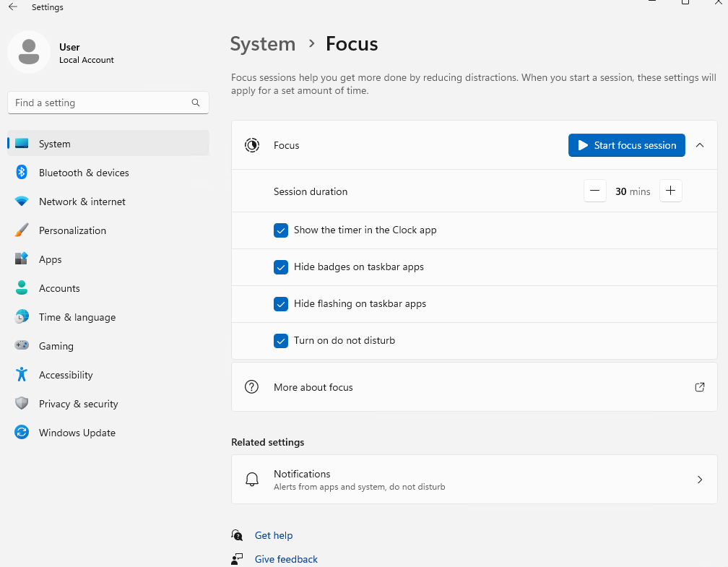This screenshot has width=728, height=567.
Task: Uncheck Hide badges on taskbar apps
Action: (x=281, y=267)
